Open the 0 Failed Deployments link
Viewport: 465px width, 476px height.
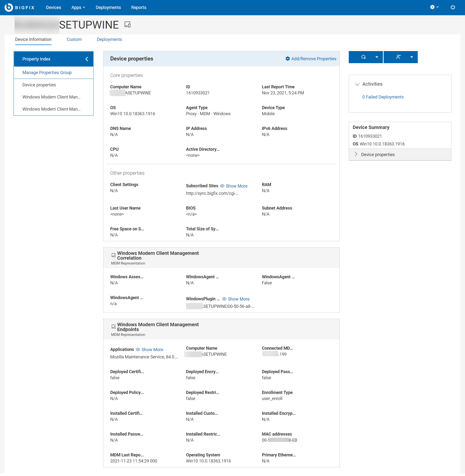(x=383, y=97)
